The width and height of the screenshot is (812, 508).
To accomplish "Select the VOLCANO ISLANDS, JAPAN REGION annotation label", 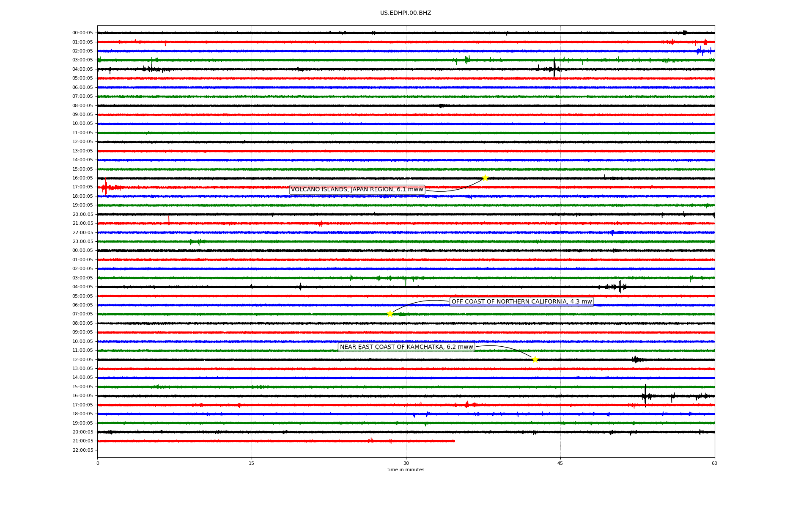I will [x=357, y=190].
